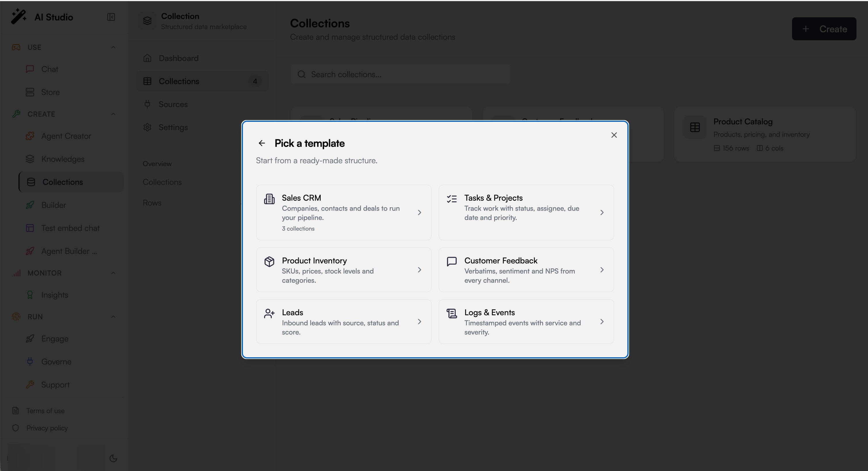The image size is (868, 471).
Task: Open the Terms of use link
Action: (45, 411)
